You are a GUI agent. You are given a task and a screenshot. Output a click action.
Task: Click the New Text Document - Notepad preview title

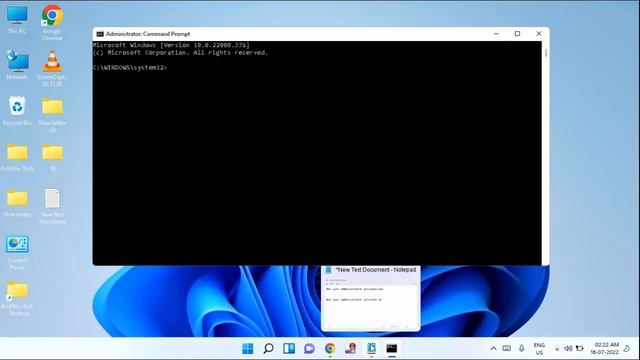coord(376,270)
